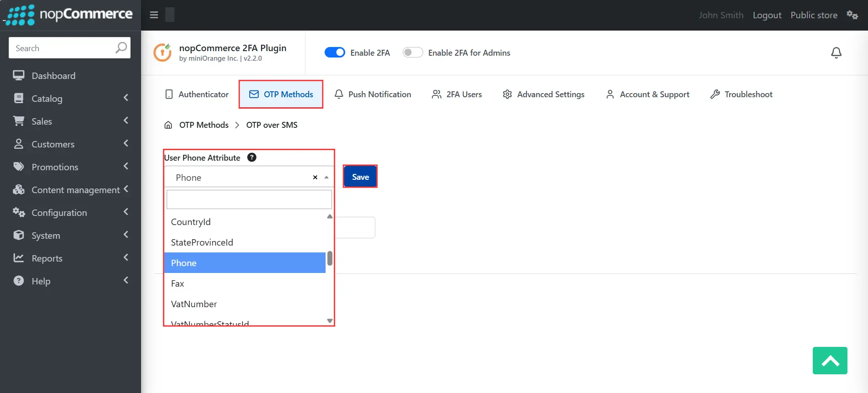Viewport: 868px width, 393px height.
Task: Click the dropdown list scroll-down arrow
Action: tap(330, 321)
